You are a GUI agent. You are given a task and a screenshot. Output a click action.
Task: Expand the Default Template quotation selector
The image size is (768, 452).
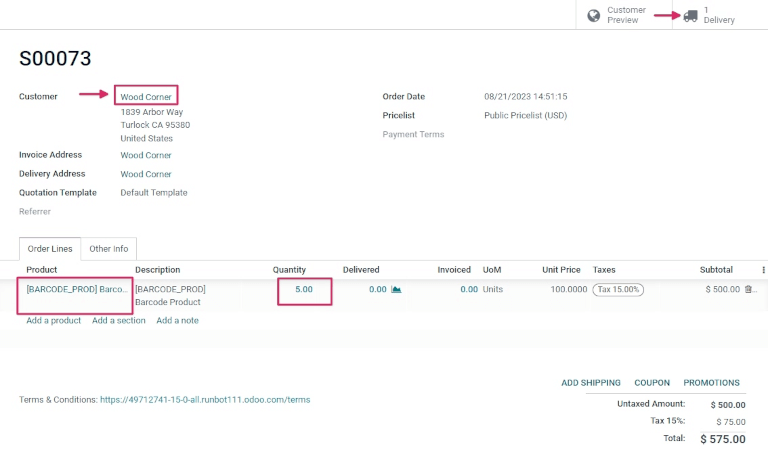153,193
